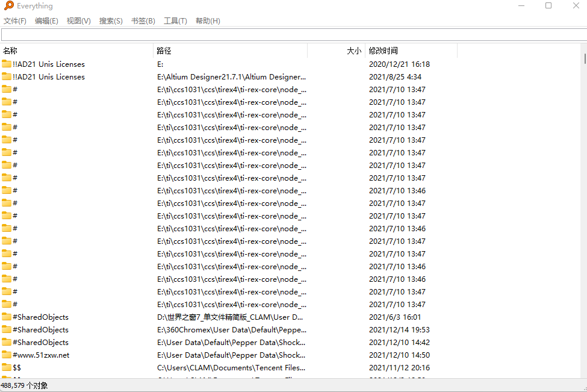Click date 2021/12/10 14:50

(x=399, y=355)
